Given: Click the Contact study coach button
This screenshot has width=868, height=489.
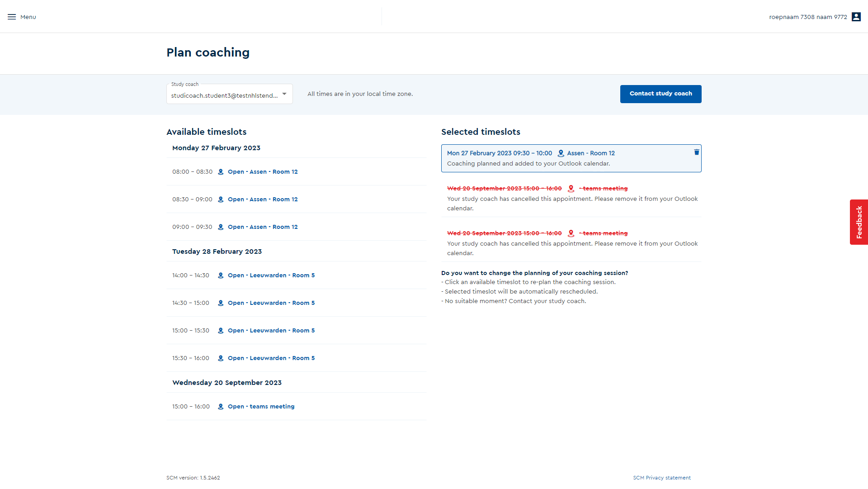Looking at the screenshot, I should [660, 94].
